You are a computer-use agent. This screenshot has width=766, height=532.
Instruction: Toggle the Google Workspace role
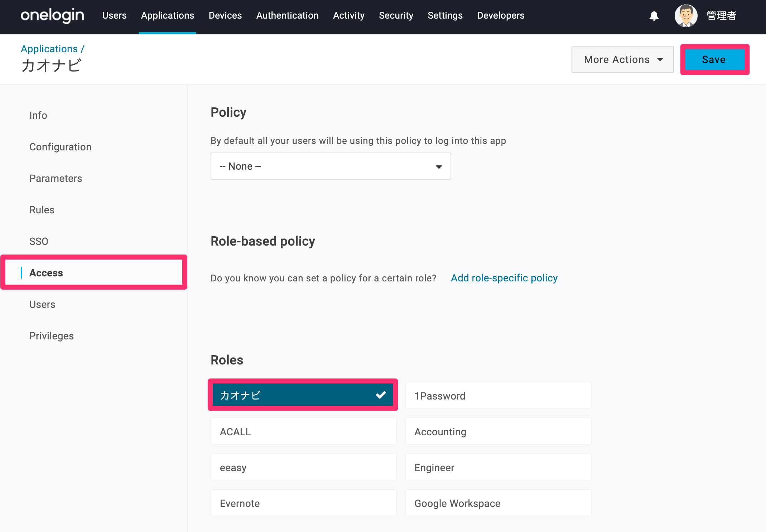coord(498,503)
